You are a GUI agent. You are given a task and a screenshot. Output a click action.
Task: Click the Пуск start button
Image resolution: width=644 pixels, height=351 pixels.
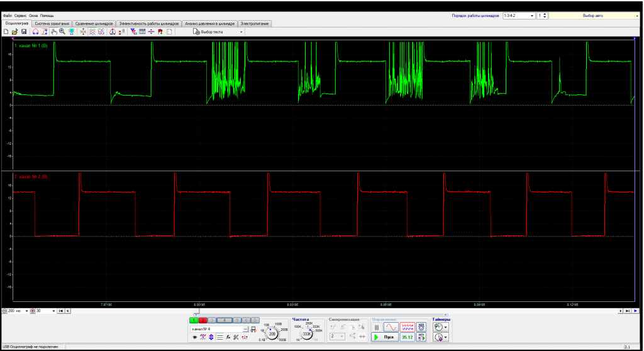pyautogui.click(x=385, y=337)
